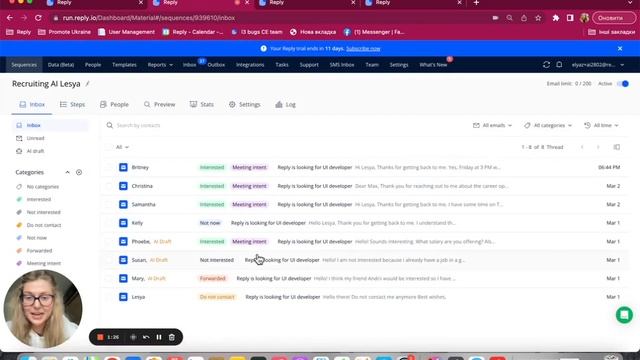Open the Reports menu dropdown

pyautogui.click(x=160, y=64)
